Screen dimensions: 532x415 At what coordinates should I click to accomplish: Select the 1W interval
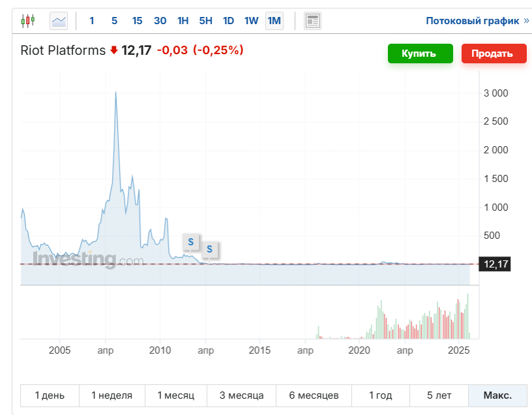point(252,21)
